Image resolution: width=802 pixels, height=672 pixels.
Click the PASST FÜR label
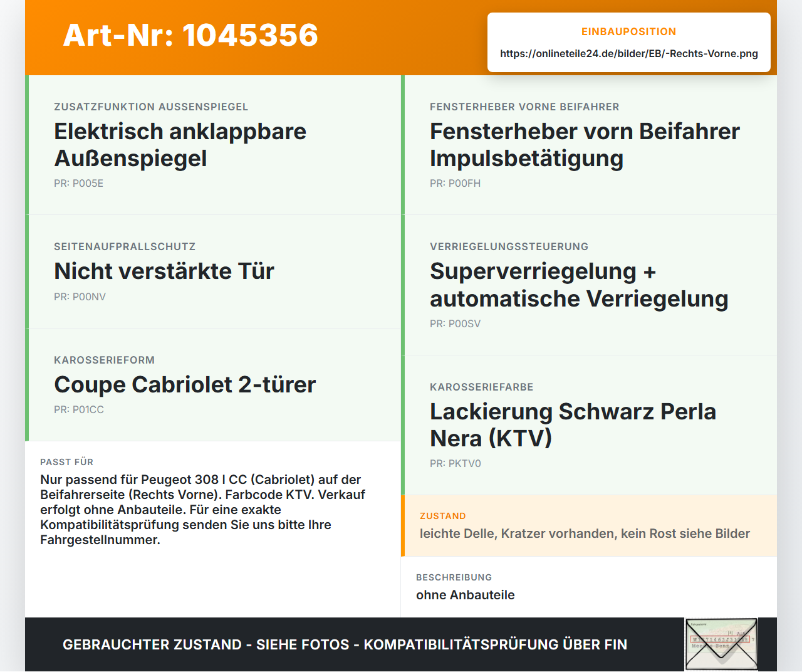click(x=66, y=462)
